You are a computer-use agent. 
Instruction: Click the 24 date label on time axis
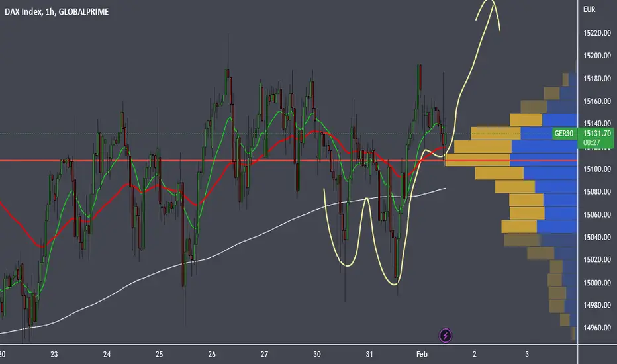(x=107, y=354)
